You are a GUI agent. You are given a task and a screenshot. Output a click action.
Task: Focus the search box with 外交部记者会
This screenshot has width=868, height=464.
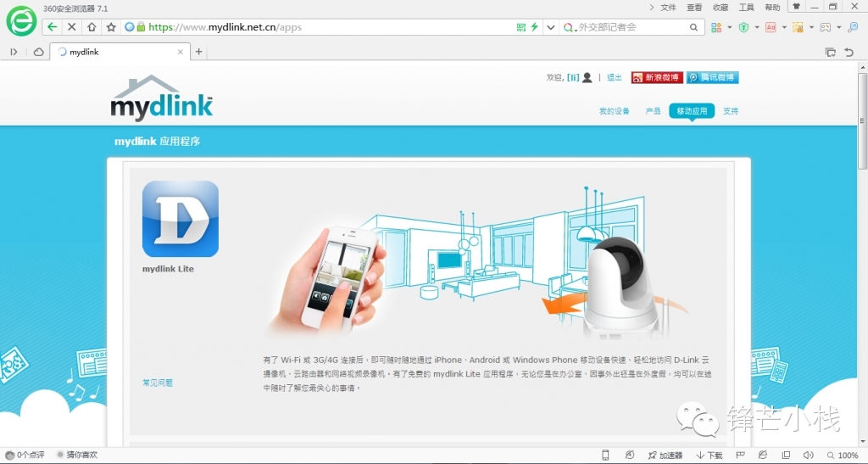[631, 27]
